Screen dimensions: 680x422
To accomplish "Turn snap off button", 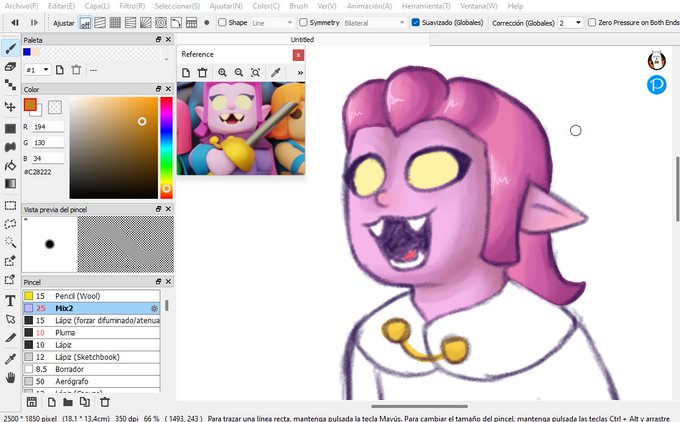I will (x=85, y=23).
